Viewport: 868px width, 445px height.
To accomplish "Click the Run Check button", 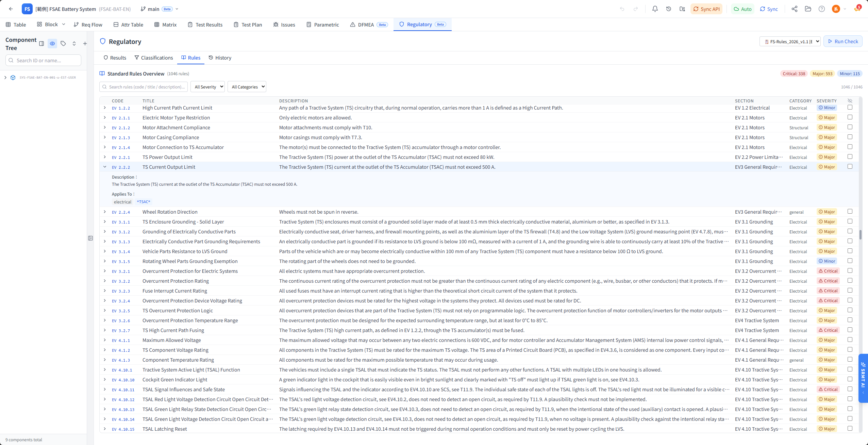I will [x=842, y=42].
